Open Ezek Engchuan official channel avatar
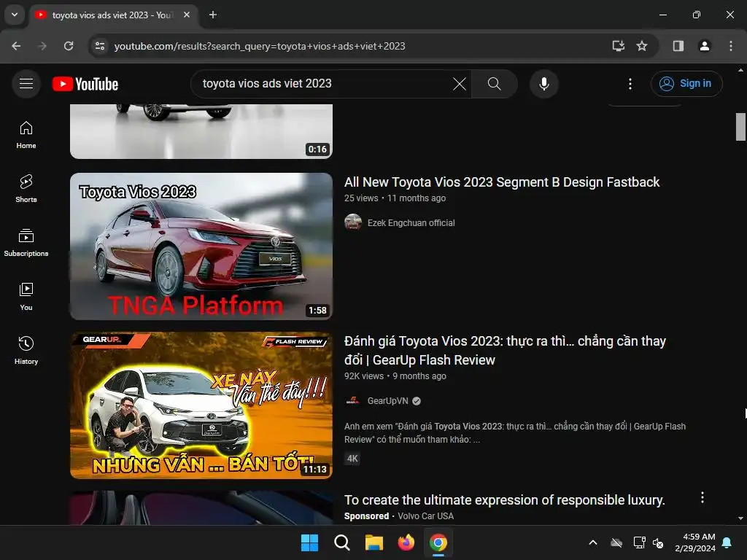The height and width of the screenshot is (560, 747). (x=353, y=222)
